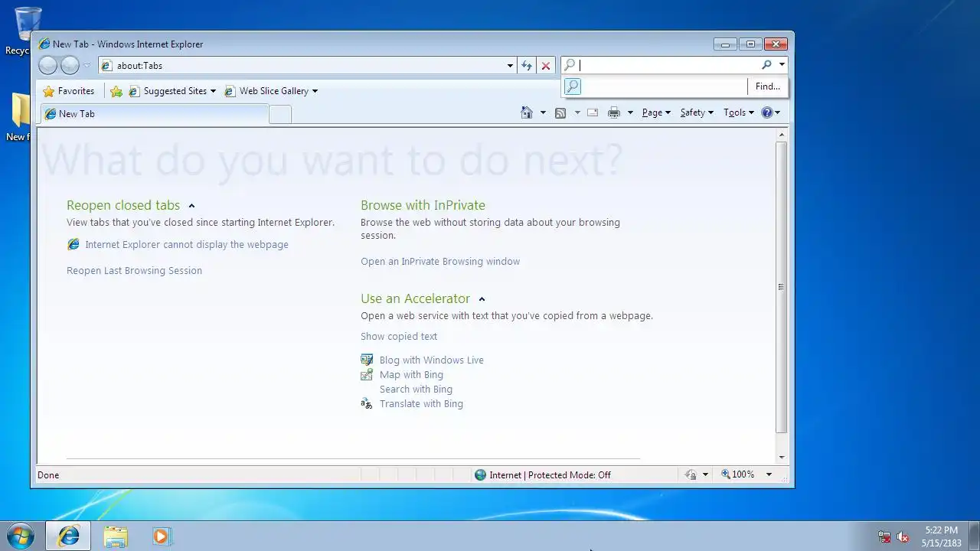This screenshot has width=980, height=551.
Task: Click the Search magnifier button
Action: point(766,66)
